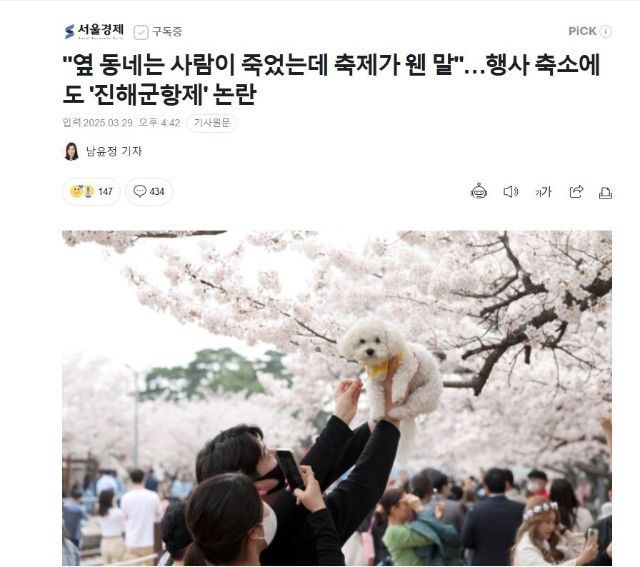Click the 구독중 subscribed label text
Image resolution: width=640 pixels, height=567 pixels.
pyautogui.click(x=167, y=32)
